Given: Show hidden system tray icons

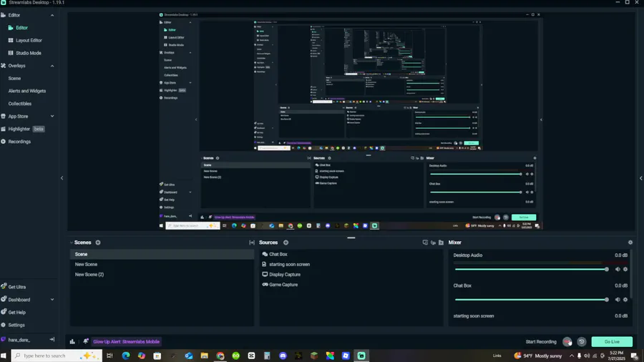Looking at the screenshot, I should pyautogui.click(x=571, y=356).
